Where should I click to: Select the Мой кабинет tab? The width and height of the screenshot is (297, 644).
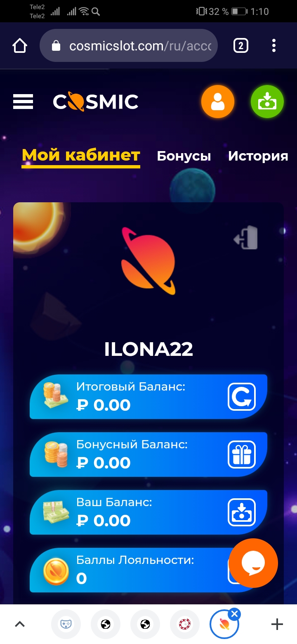(x=81, y=156)
